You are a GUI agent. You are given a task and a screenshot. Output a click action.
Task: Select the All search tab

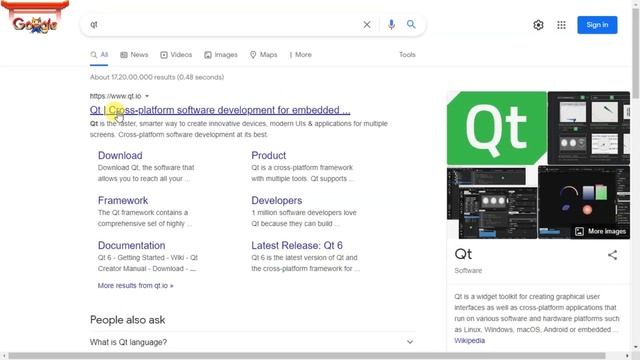99,55
